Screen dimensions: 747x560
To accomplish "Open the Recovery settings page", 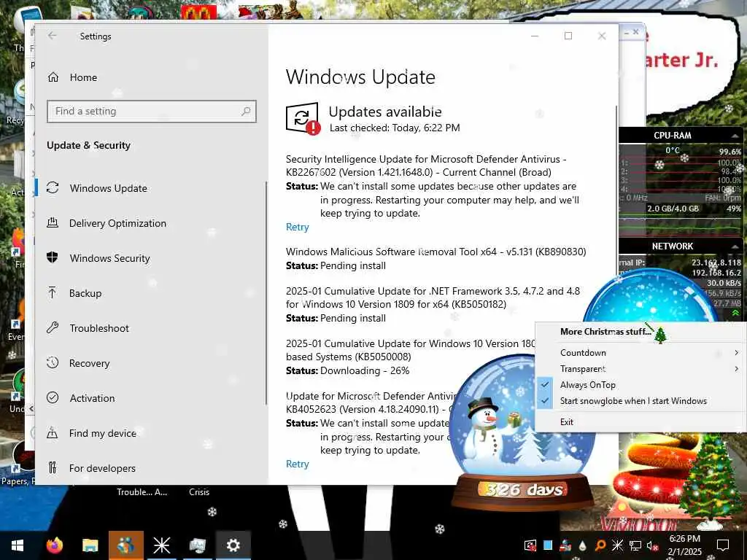I will click(x=89, y=363).
